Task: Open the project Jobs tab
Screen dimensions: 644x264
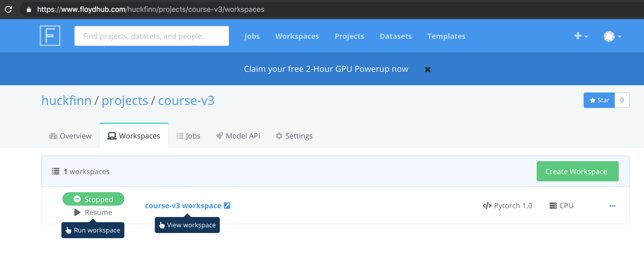Action: click(x=188, y=136)
